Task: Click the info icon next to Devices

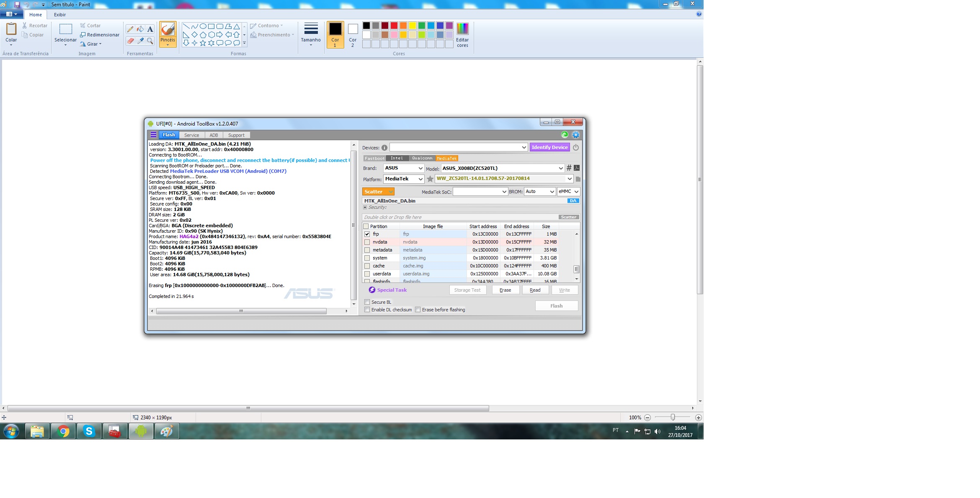Action: [x=384, y=148]
